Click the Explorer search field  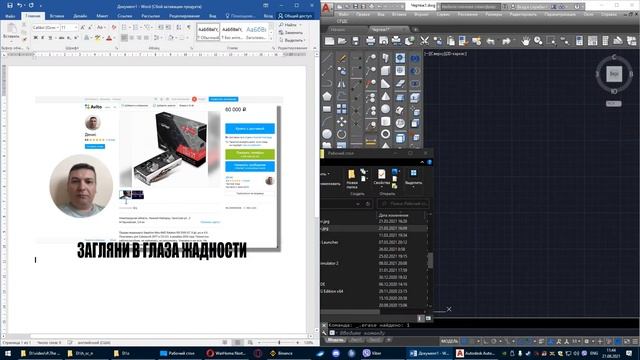(403, 203)
